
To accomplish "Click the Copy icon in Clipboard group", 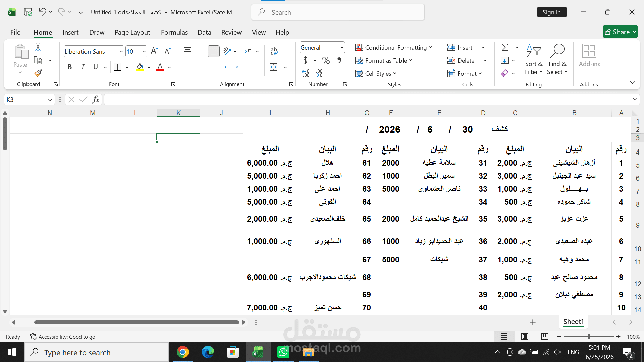I will pos(38,61).
